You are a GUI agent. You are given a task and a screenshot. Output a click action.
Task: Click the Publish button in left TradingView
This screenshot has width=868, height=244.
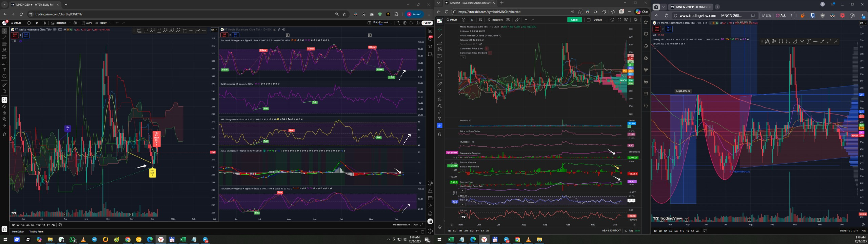click(x=427, y=23)
